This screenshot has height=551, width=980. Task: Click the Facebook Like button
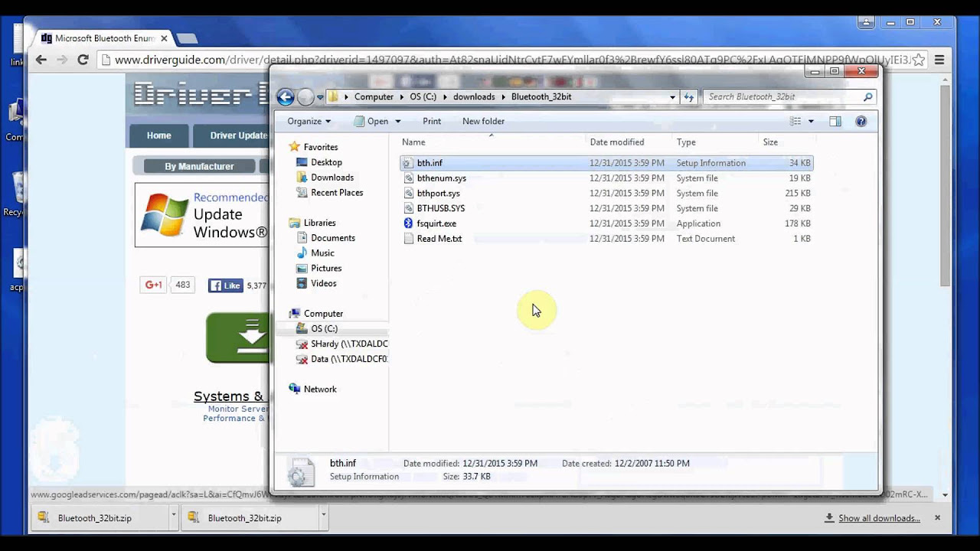(226, 285)
